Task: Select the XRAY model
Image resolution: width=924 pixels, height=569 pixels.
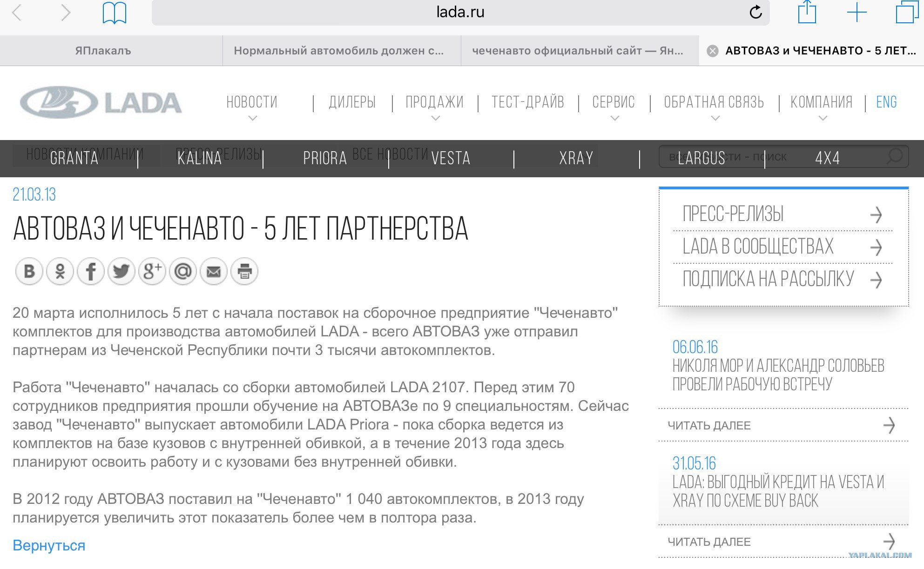Action: [576, 158]
